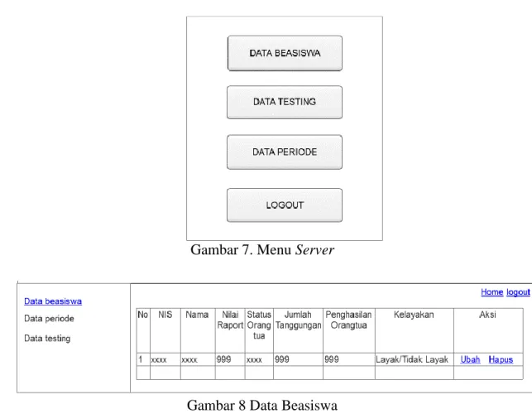Screen dimensions: 532x414
Task: Click the logout link at top right
Action: 518,292
